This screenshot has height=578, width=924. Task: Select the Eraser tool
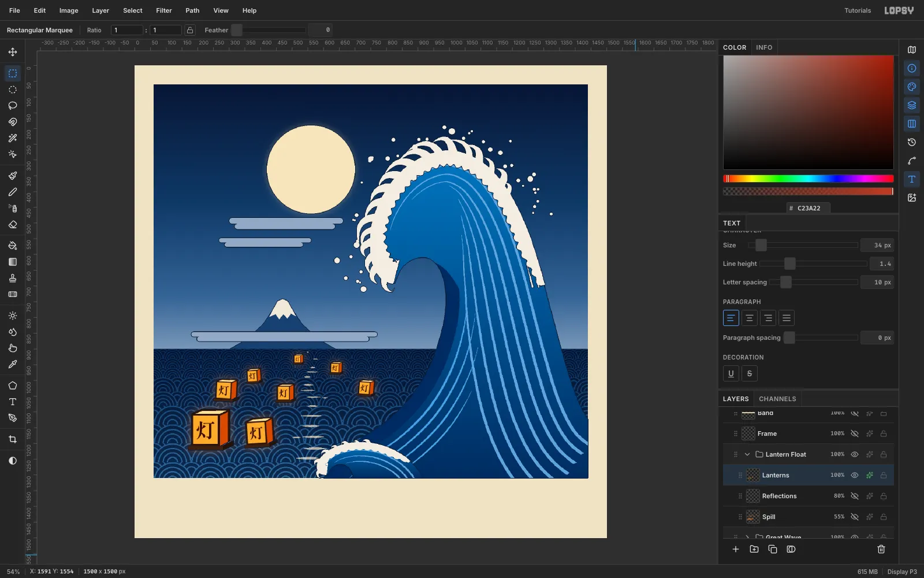coord(13,224)
